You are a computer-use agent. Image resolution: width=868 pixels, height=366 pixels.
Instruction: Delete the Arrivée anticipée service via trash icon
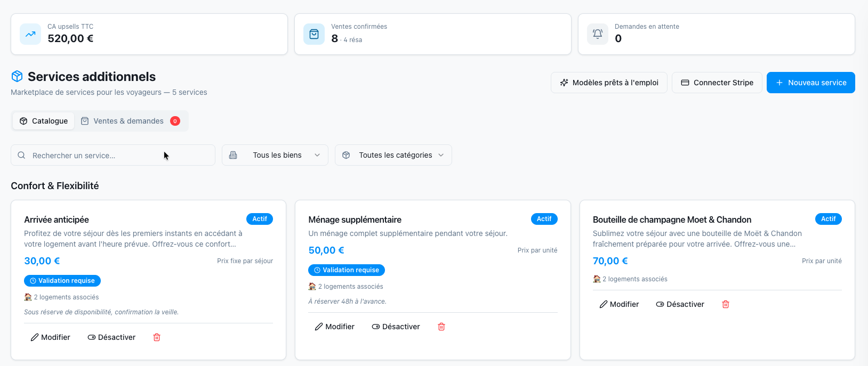[x=157, y=337]
